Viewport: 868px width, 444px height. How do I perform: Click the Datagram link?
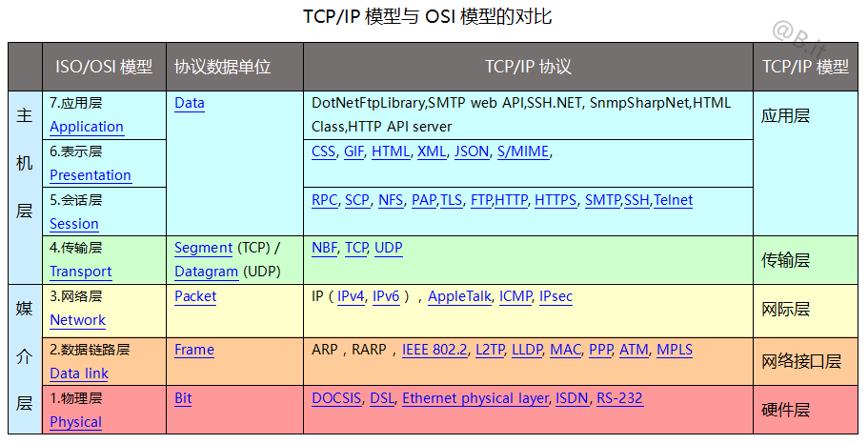(207, 272)
